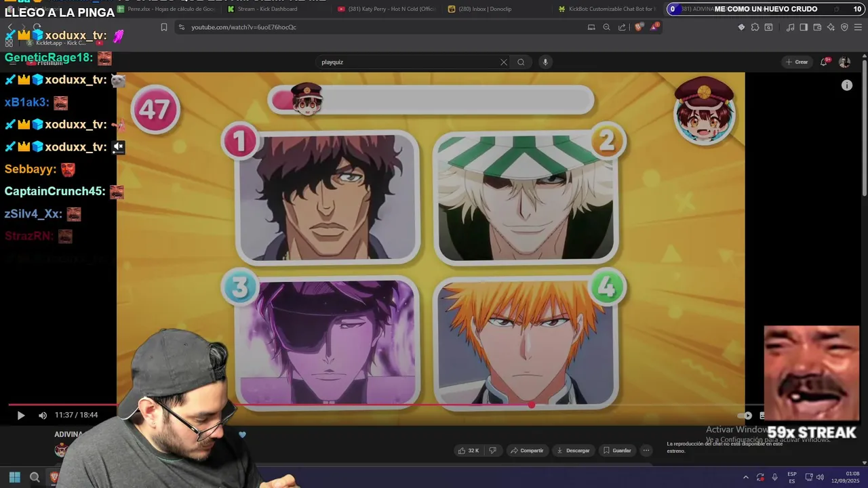The width and height of the screenshot is (868, 488).
Task: Click the red playhead on the progress bar
Action: 531,405
